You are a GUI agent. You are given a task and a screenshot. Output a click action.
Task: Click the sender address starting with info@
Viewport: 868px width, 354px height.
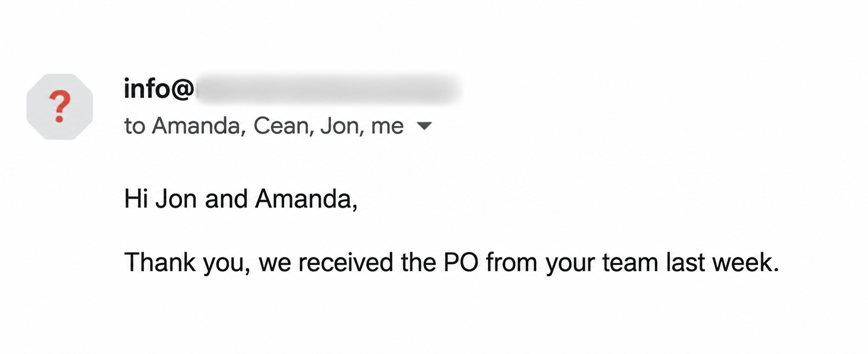(x=293, y=89)
